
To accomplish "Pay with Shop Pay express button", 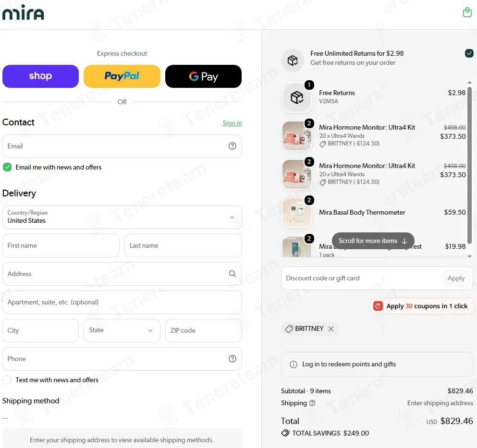I will tap(40, 76).
